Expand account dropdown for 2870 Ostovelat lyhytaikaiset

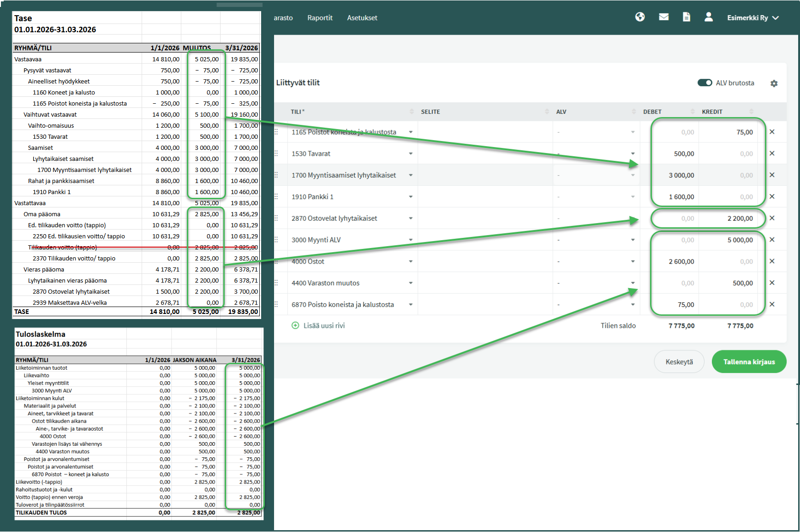[410, 219]
